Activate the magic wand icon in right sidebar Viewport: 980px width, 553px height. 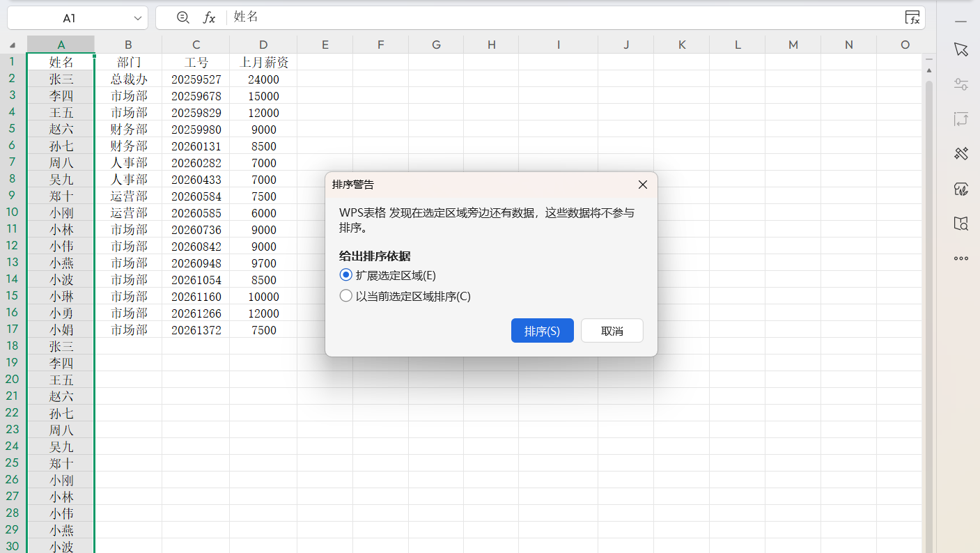[961, 153]
